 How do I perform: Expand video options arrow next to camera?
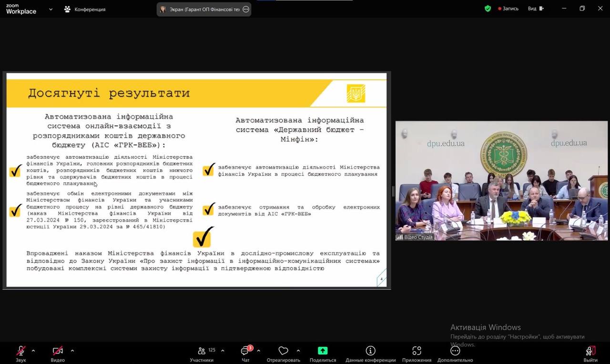click(x=72, y=351)
